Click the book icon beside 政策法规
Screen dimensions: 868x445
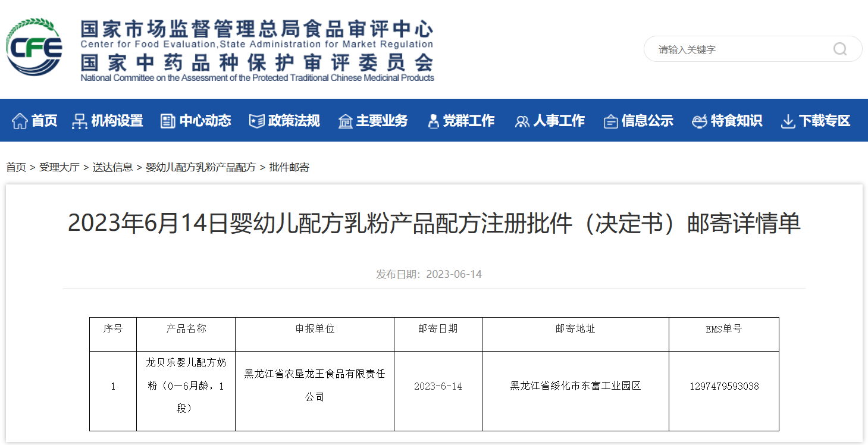tap(256, 121)
